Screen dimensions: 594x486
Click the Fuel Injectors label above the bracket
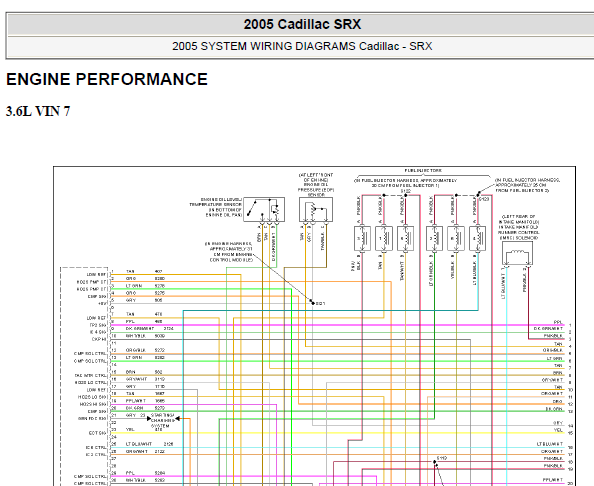coord(423,170)
